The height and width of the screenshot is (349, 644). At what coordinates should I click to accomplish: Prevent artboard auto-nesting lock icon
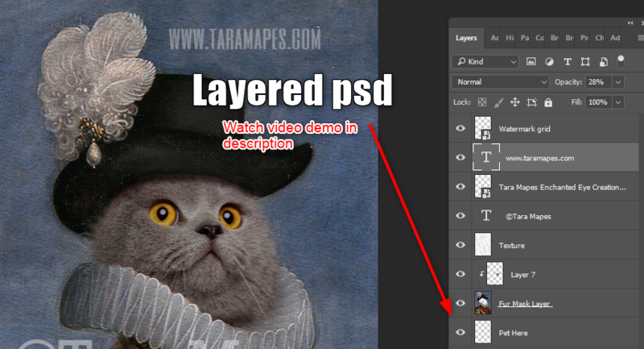click(x=531, y=102)
